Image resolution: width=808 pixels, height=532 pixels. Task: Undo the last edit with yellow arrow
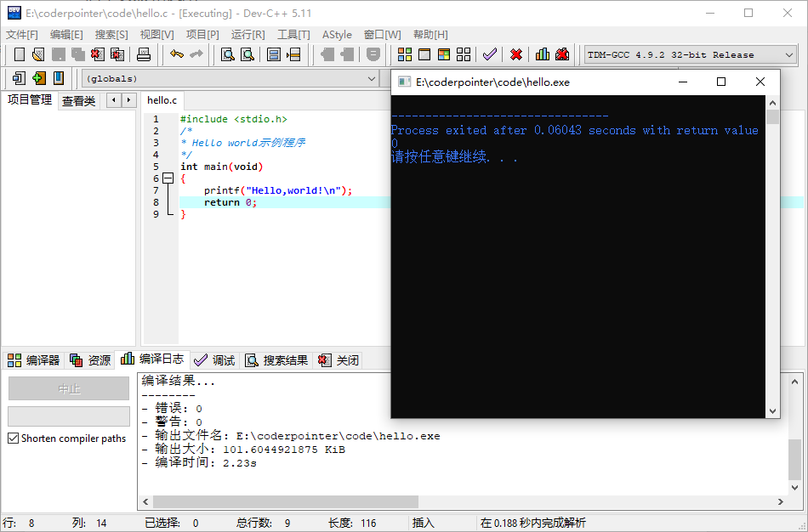177,54
